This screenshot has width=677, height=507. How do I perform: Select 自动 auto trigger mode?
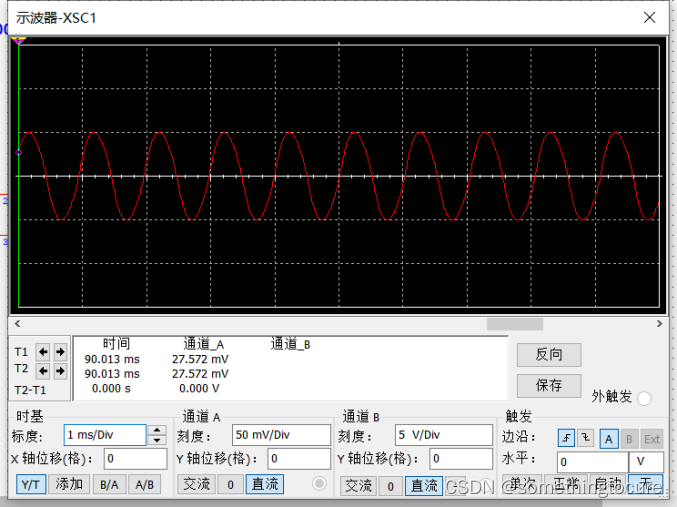tap(607, 484)
